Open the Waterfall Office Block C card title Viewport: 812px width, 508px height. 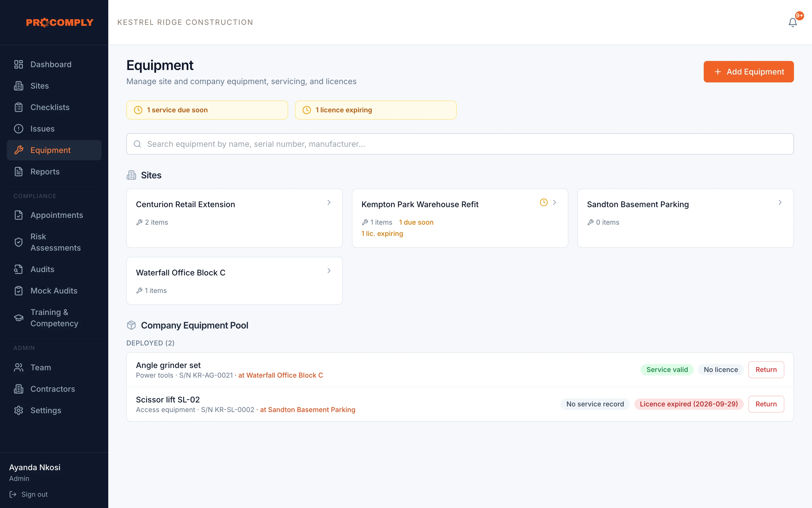[180, 272]
